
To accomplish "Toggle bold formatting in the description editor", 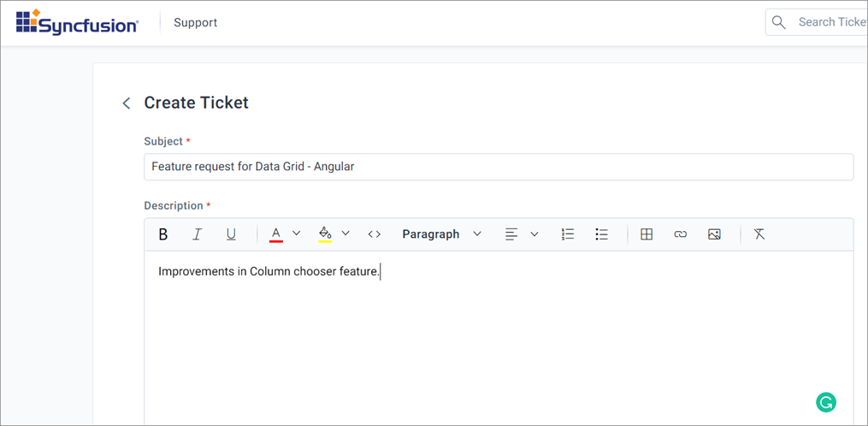I will [x=163, y=234].
